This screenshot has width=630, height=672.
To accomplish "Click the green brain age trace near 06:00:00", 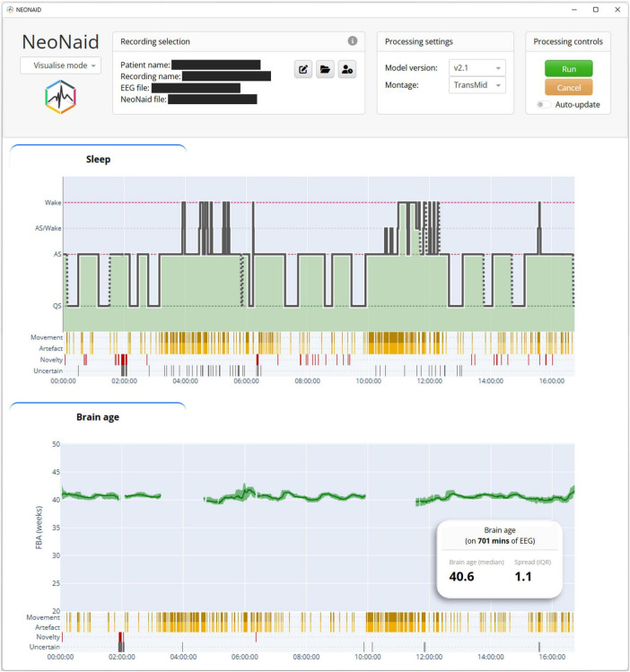I will click(x=245, y=493).
